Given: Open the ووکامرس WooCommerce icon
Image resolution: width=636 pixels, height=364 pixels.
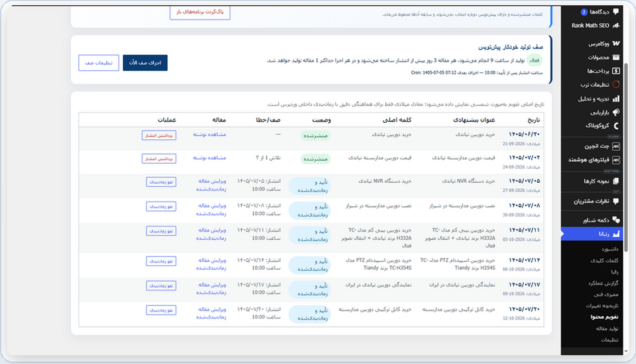Looking at the screenshot, I should tap(616, 43).
